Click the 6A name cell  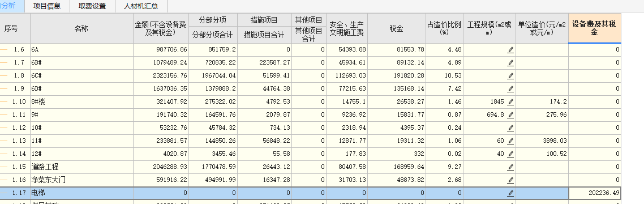pyautogui.click(x=81, y=50)
